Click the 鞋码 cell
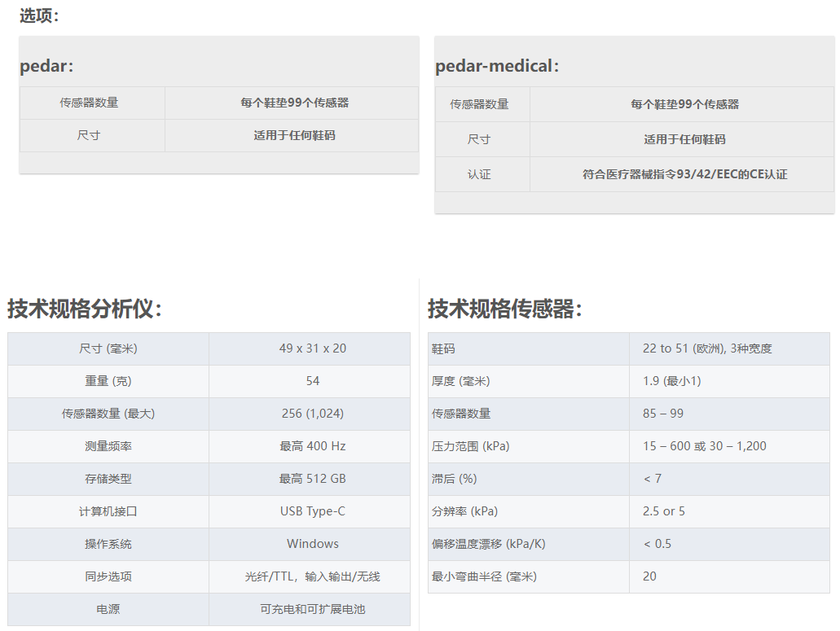 529,348
